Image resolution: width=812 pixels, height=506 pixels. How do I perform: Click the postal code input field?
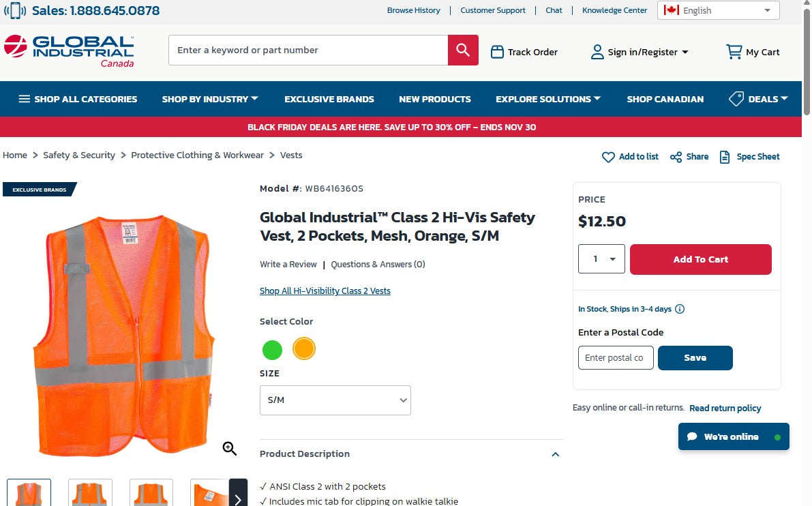[616, 357]
